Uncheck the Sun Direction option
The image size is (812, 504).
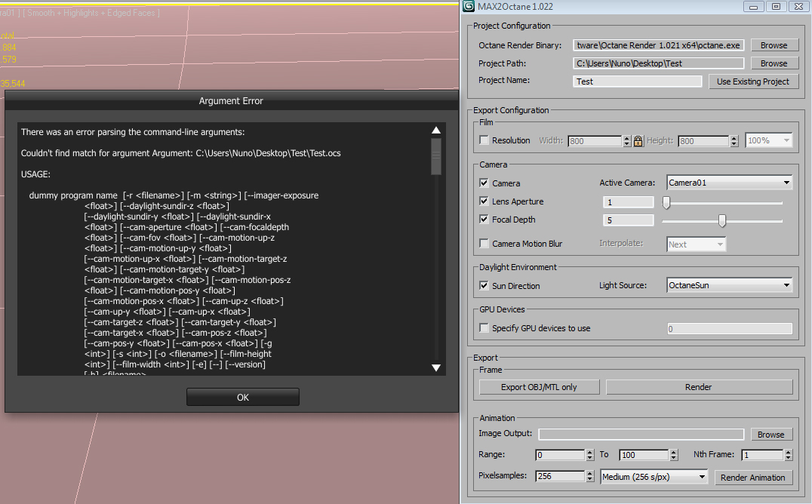(x=484, y=285)
